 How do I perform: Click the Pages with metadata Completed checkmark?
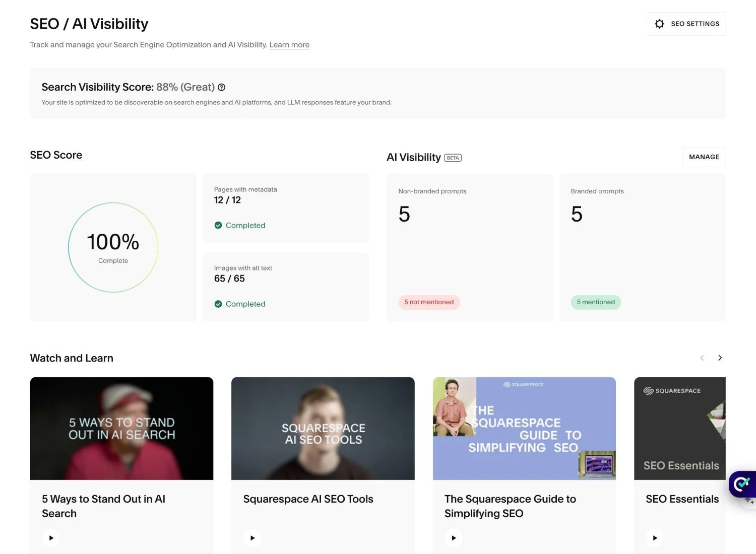[x=218, y=225]
